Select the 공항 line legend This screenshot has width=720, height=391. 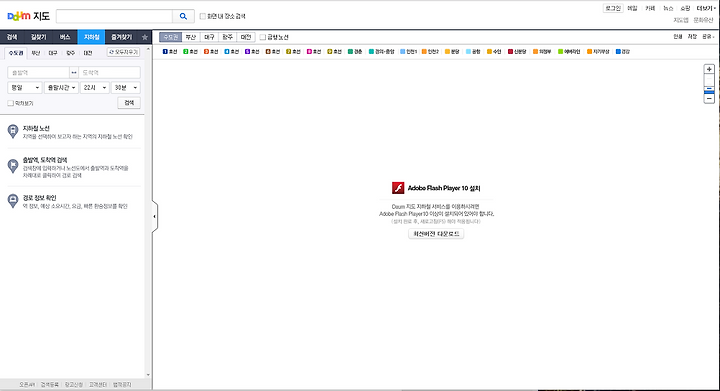(x=473, y=52)
